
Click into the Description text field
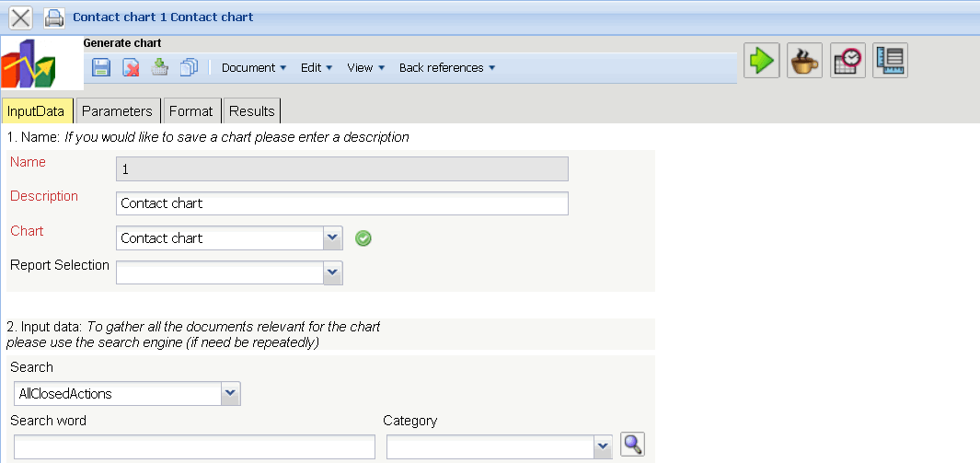342,203
